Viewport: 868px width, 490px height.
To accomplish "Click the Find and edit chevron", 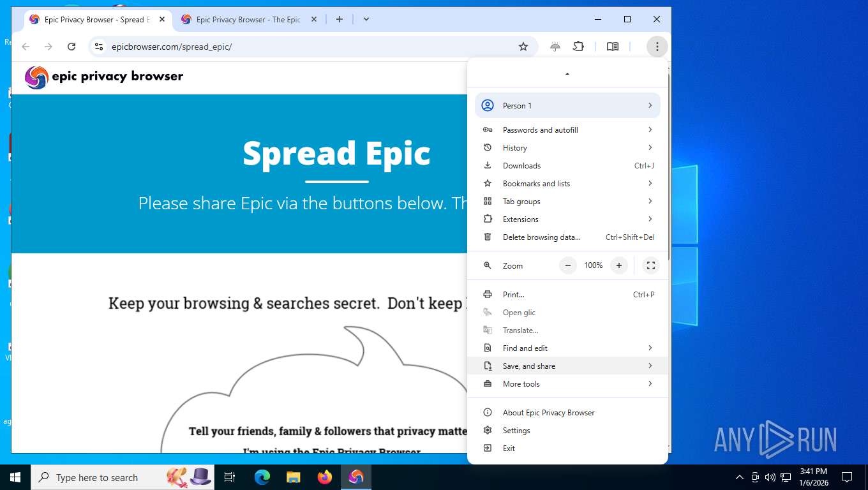I will pyautogui.click(x=650, y=348).
